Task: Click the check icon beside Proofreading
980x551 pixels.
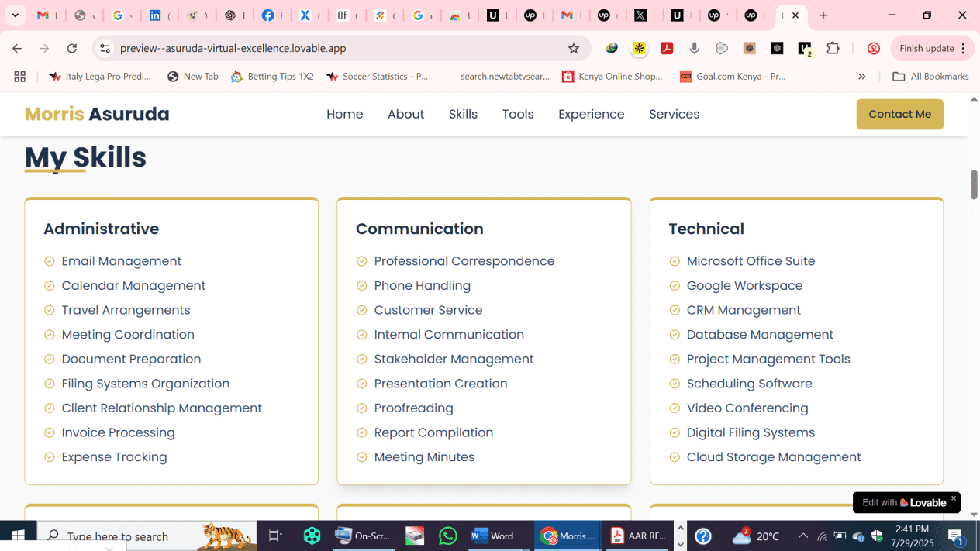Action: [361, 408]
